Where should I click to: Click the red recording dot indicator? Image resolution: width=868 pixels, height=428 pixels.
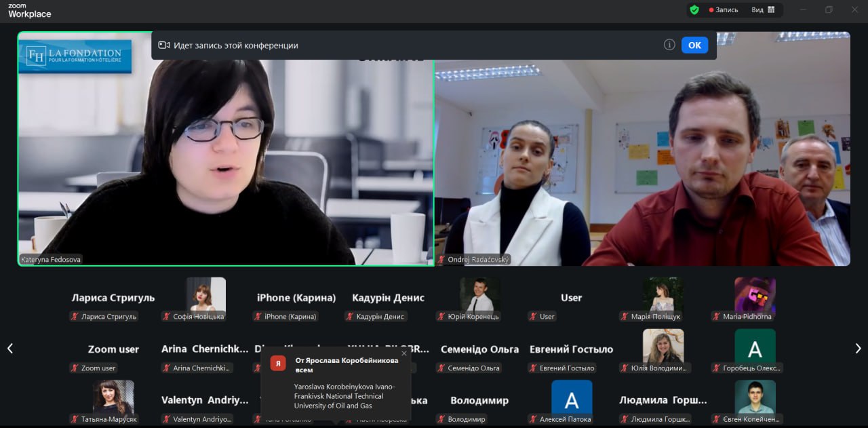[x=711, y=10]
